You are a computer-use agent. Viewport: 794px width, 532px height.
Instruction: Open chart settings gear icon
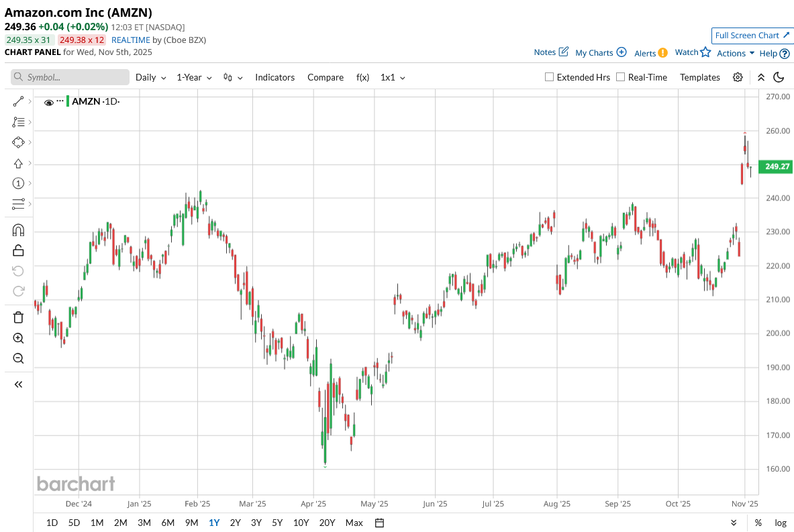click(738, 77)
